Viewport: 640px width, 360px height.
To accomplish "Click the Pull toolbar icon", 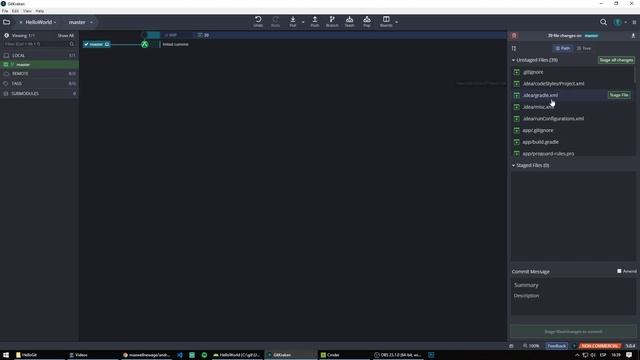I will [293, 22].
